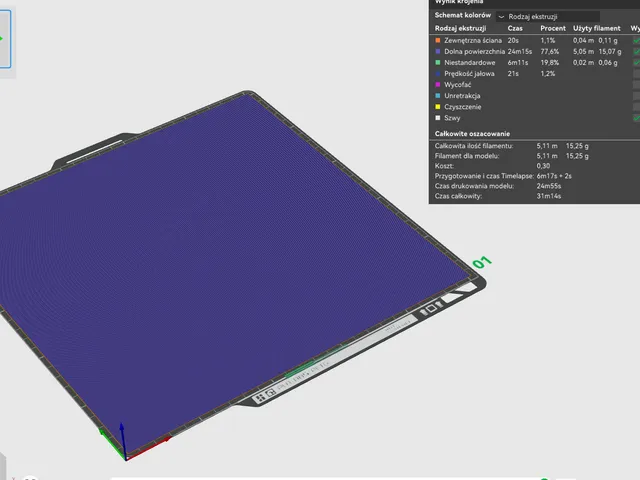Click the 20s time for Zewnętrzna ściana

tap(513, 40)
